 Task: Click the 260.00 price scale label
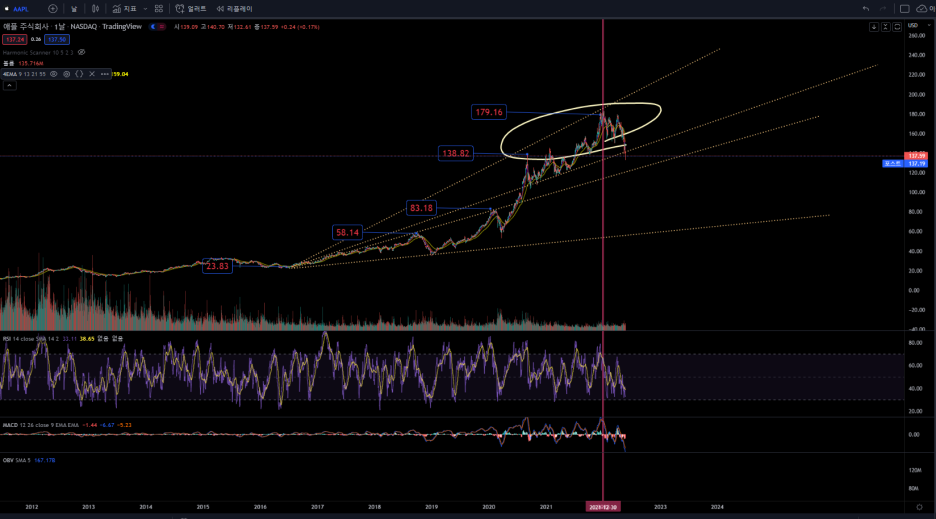(916, 36)
